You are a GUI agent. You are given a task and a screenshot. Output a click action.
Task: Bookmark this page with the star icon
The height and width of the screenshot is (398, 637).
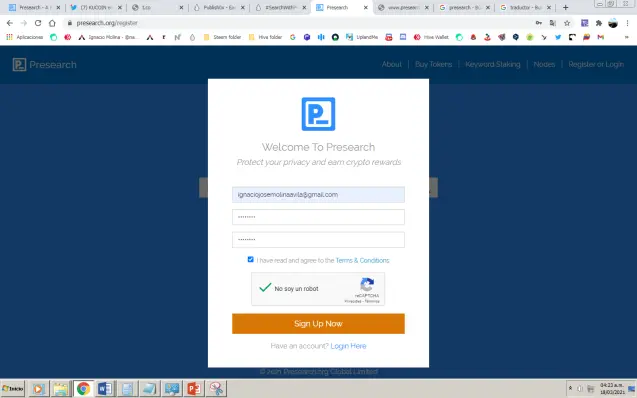click(x=567, y=23)
